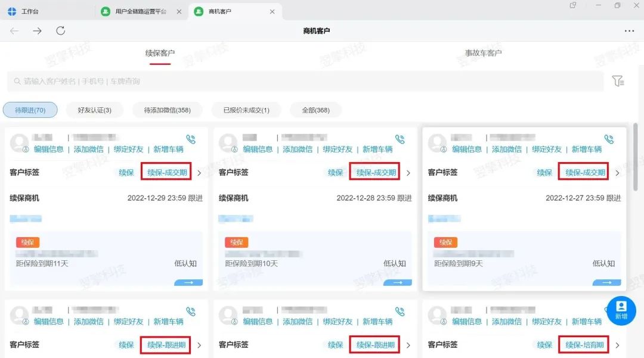Expand tags chevron on the 2022-12-27 card
Viewport: 644px width, 358px height.
point(617,173)
